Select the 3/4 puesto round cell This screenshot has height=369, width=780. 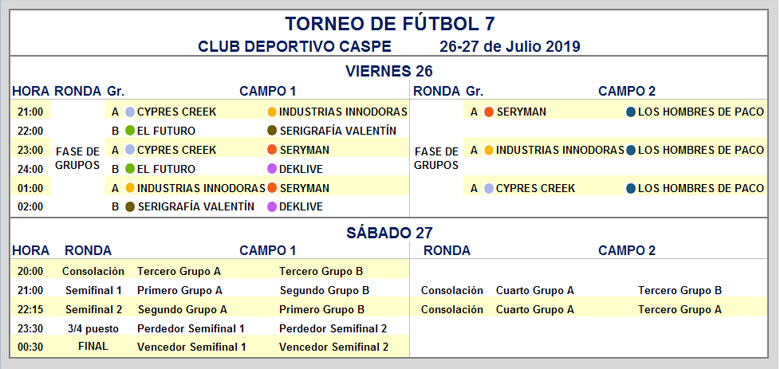[x=93, y=328]
